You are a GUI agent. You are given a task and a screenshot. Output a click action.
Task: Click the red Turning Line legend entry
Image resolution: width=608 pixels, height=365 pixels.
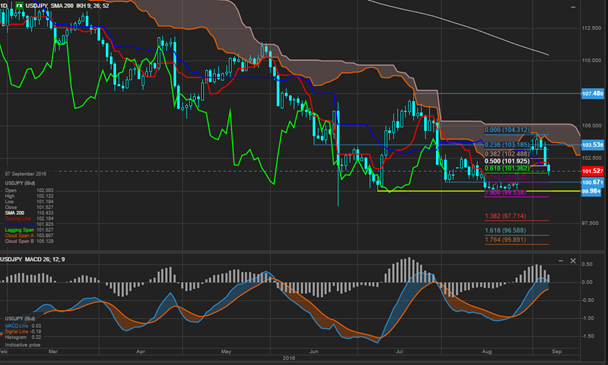(18, 219)
